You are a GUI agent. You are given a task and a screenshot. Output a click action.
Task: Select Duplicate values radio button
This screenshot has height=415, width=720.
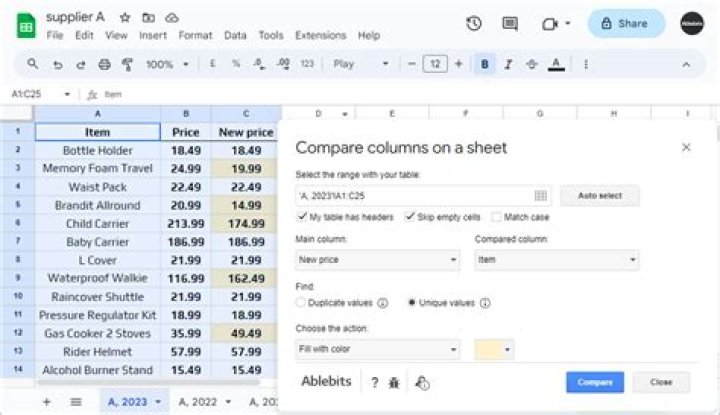pos(301,302)
